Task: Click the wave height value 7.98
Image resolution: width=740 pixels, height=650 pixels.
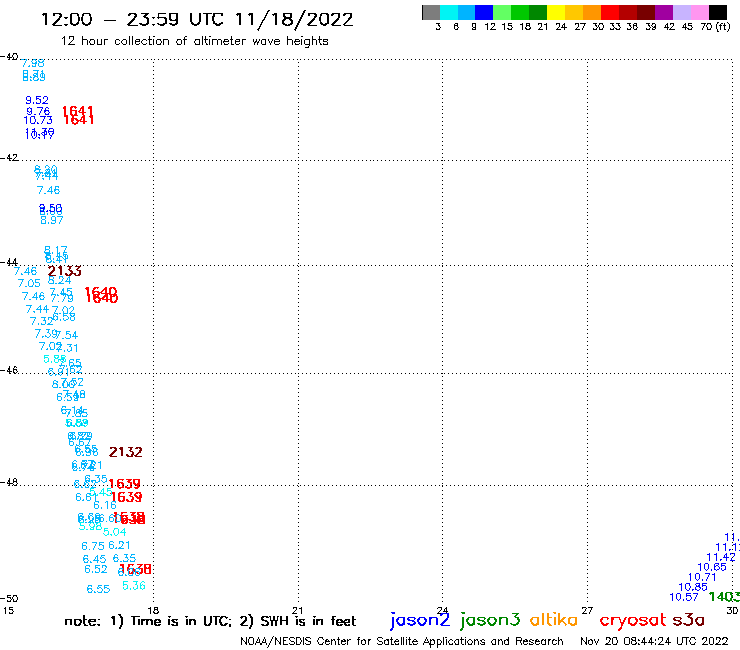Action: [33, 64]
